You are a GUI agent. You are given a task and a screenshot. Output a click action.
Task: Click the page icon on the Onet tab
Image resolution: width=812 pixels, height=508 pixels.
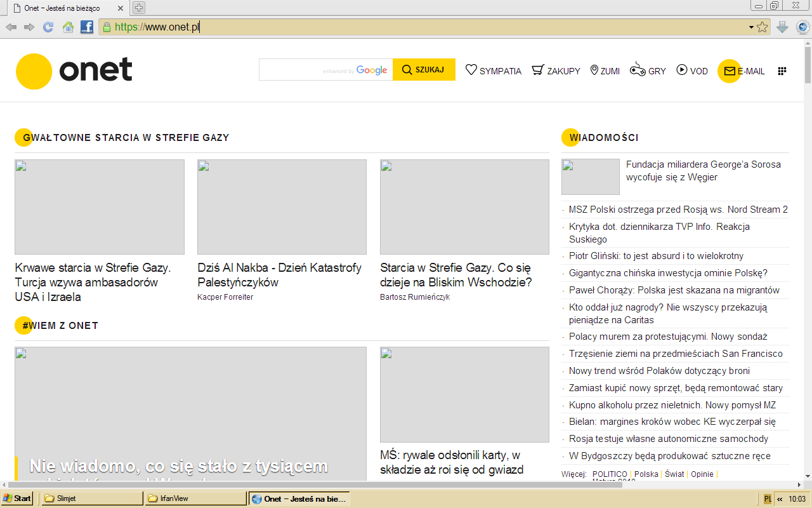18,8
